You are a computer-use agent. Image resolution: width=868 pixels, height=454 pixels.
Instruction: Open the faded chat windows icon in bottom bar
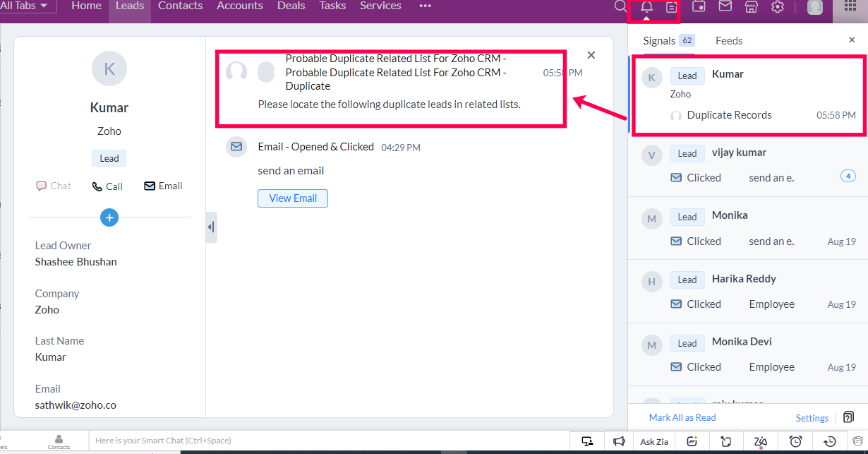pyautogui.click(x=857, y=441)
